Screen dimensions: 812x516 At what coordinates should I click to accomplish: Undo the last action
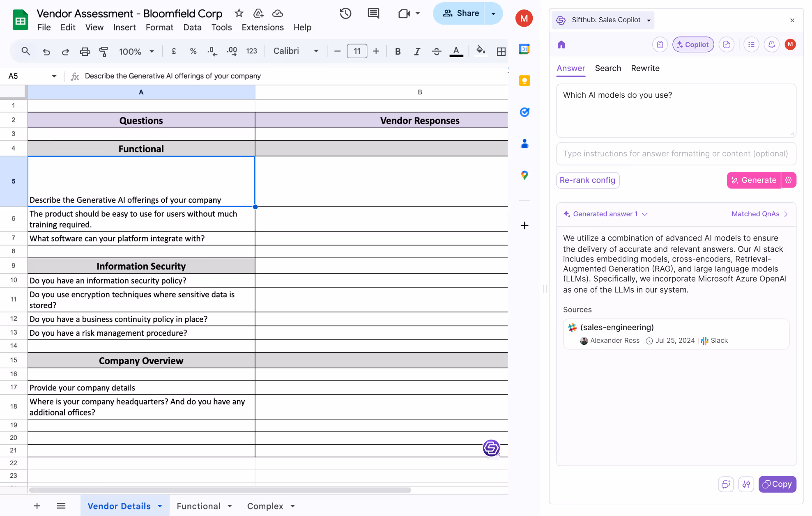(46, 51)
